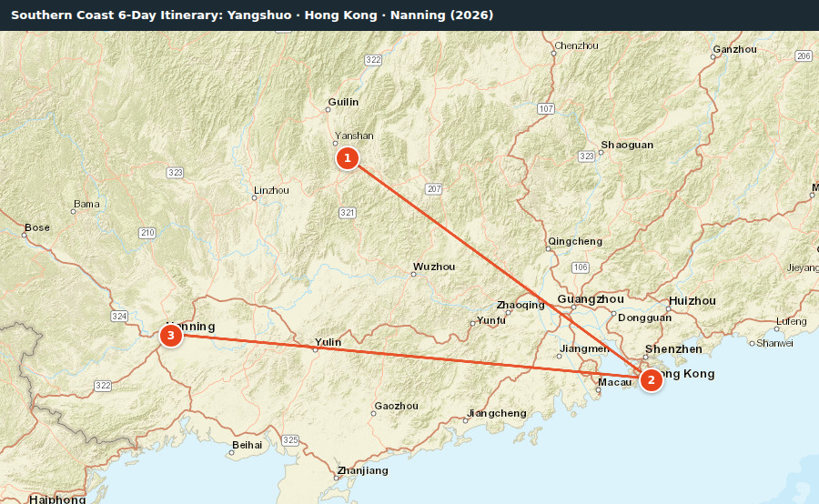This screenshot has width=819, height=504.
Task: Click the highway 107 shield
Action: pos(546,108)
